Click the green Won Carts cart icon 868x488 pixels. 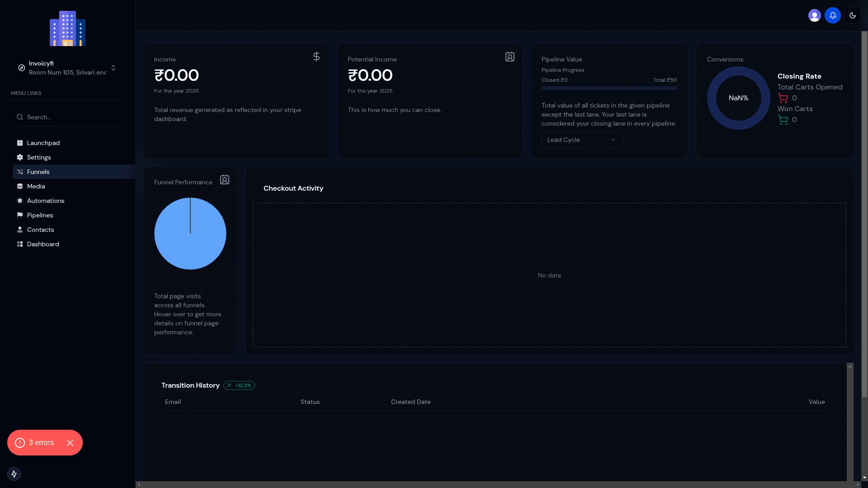point(783,120)
